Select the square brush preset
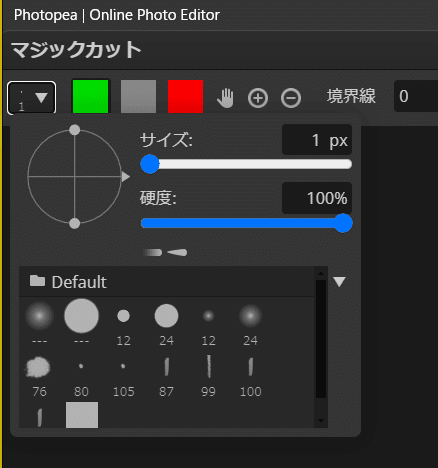The image size is (438, 468). pos(82,415)
